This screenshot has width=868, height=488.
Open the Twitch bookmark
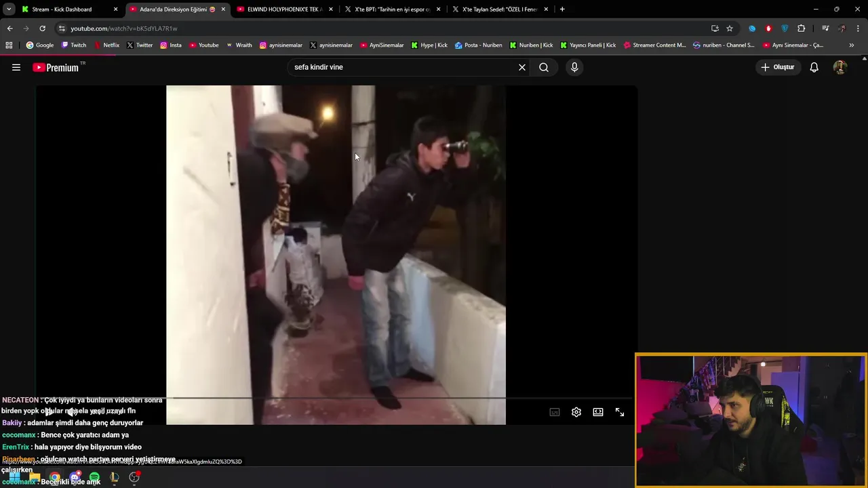tap(74, 45)
